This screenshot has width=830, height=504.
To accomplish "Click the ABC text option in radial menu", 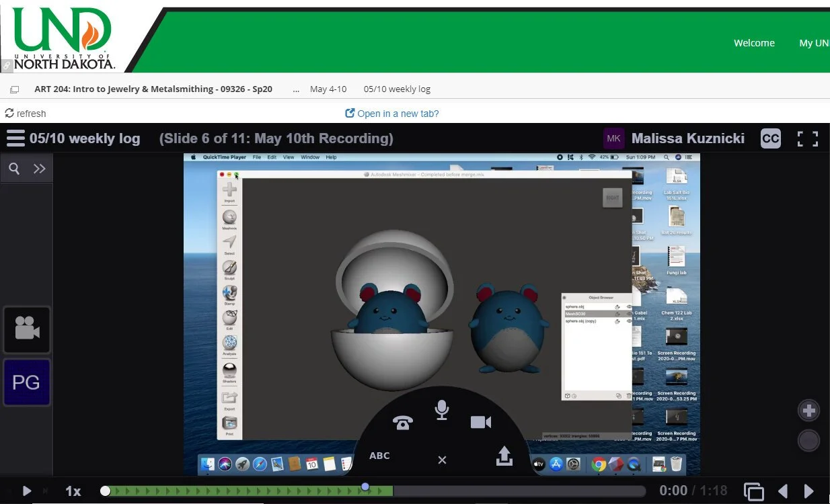I will point(379,456).
